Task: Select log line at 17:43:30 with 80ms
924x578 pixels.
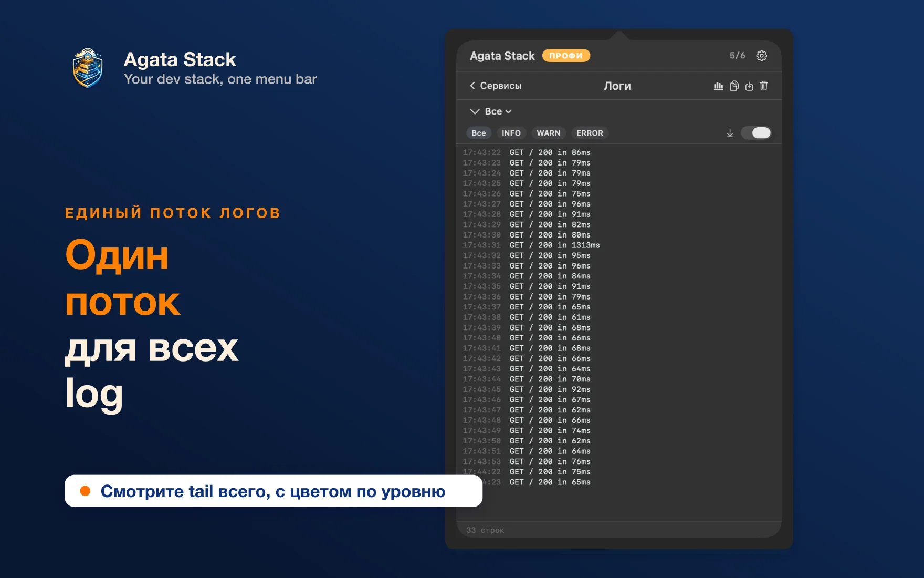Action: [x=527, y=235]
